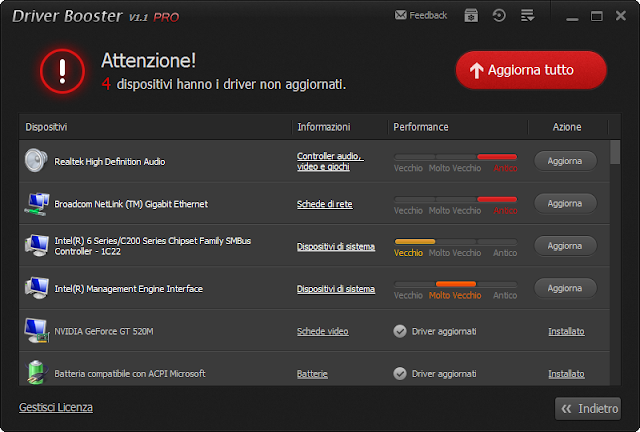Open 'Controller audio, video e giochi' link
Viewport: 640px width, 432px height.
point(329,161)
